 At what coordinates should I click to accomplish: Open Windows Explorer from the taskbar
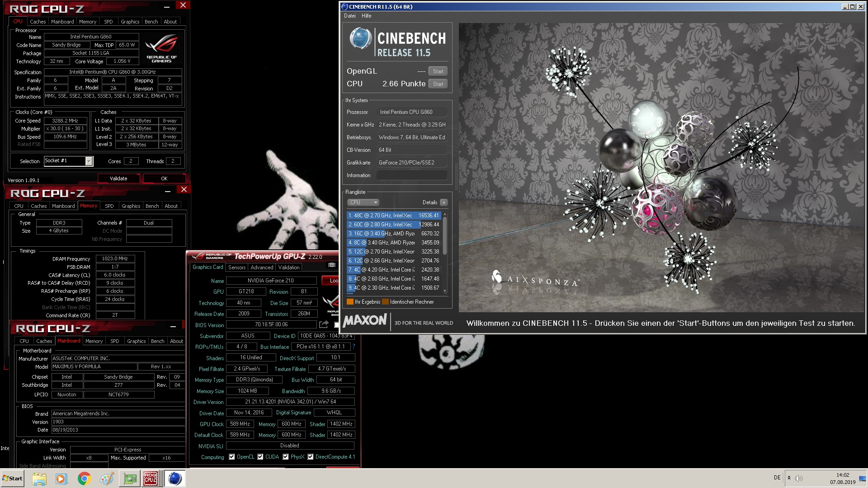[39, 479]
